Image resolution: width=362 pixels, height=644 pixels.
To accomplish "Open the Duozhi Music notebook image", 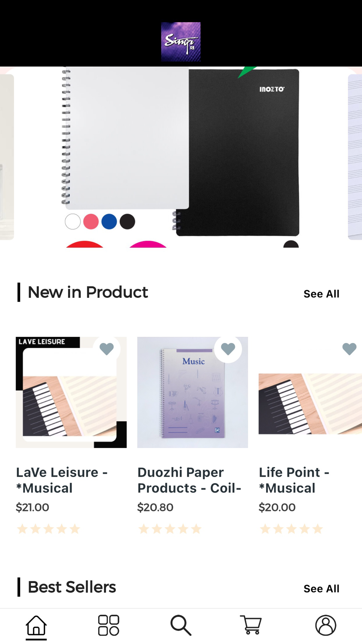I will (193, 392).
